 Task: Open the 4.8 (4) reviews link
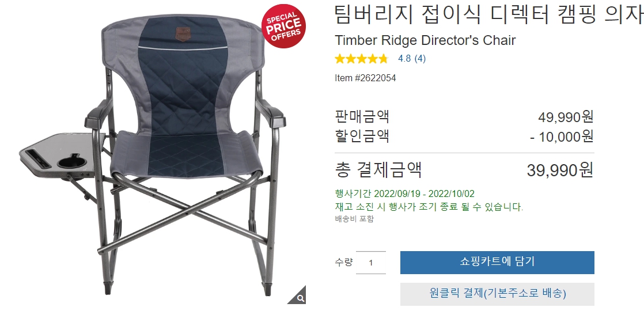click(411, 59)
